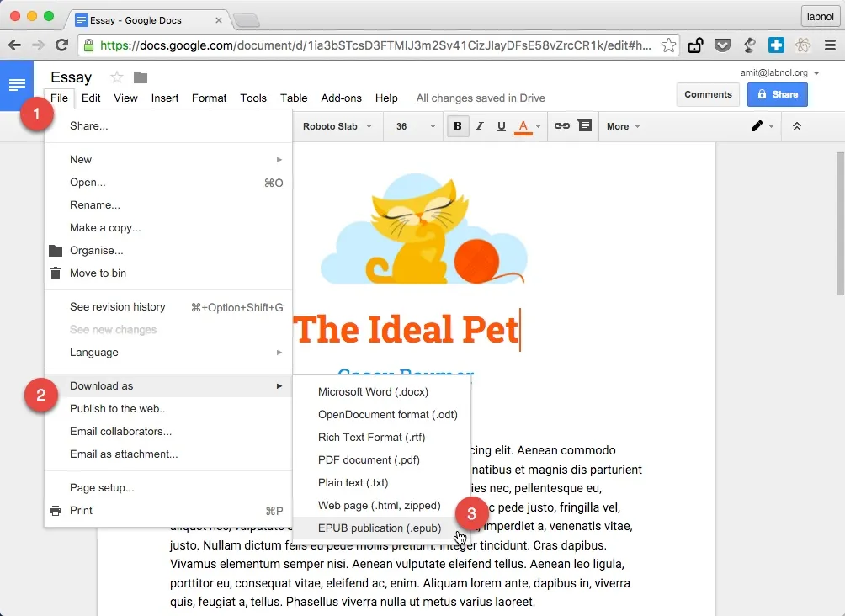Toggle underline formatting
The height and width of the screenshot is (616, 845).
pyautogui.click(x=501, y=126)
